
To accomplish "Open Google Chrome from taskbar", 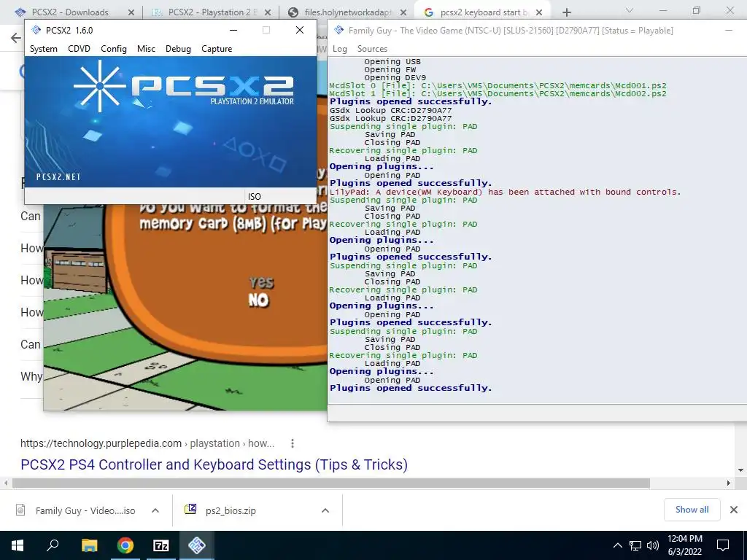I will coord(125,545).
